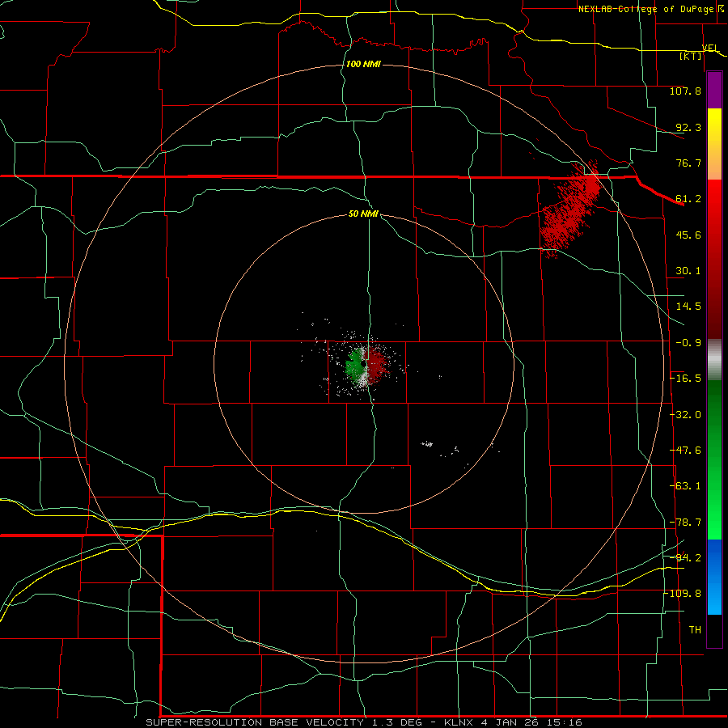
Task: Select the 30.1 legend value
Action: (x=688, y=271)
